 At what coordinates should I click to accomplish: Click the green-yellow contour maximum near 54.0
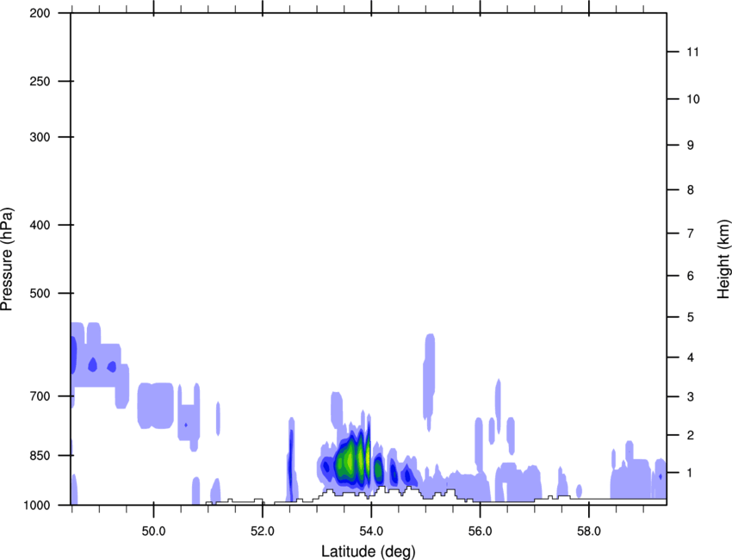click(x=354, y=460)
